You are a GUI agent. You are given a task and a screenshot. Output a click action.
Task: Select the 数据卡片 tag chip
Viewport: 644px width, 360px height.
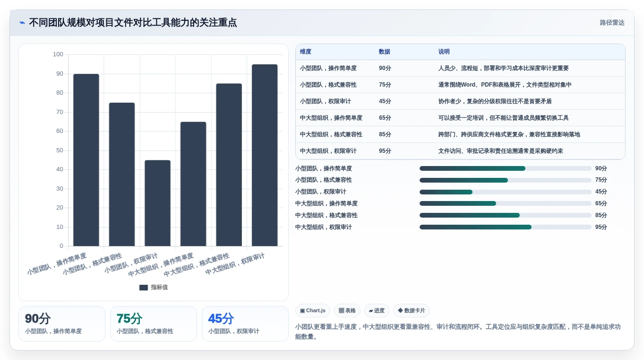tap(412, 311)
